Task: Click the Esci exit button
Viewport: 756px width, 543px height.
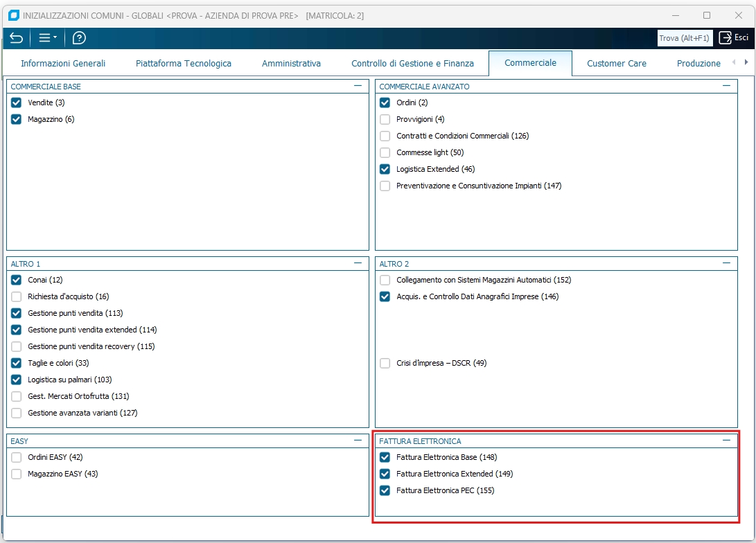Action: tap(733, 37)
